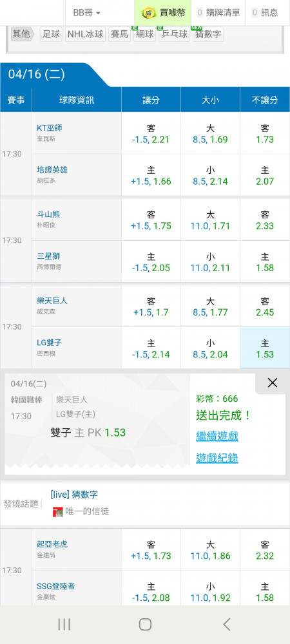Select 斗山熊 大 11.0 over odds
This screenshot has width=290, height=644.
(210, 220)
